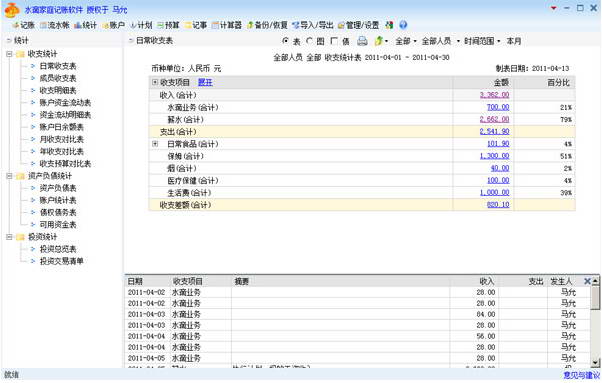The width and height of the screenshot is (602, 383).
Task: Open 管理/设置 management settings
Action: pyautogui.click(x=359, y=25)
